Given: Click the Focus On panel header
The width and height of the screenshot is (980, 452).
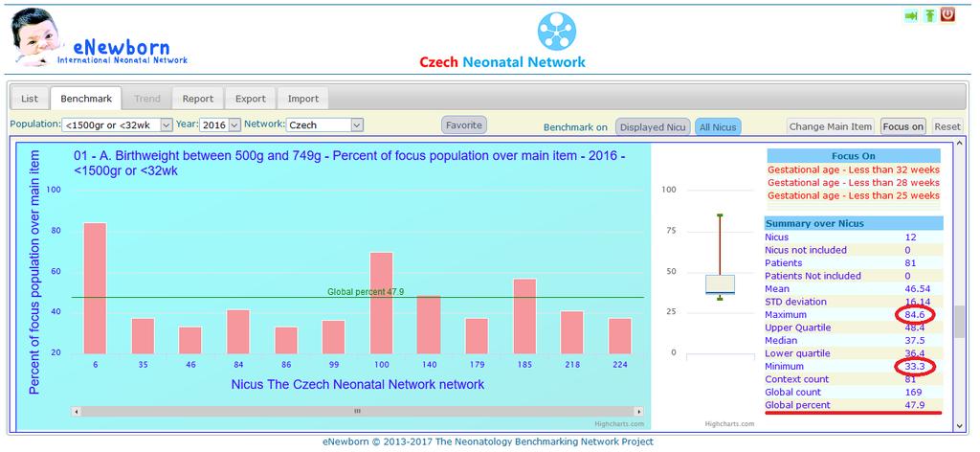Looking at the screenshot, I should tap(853, 156).
